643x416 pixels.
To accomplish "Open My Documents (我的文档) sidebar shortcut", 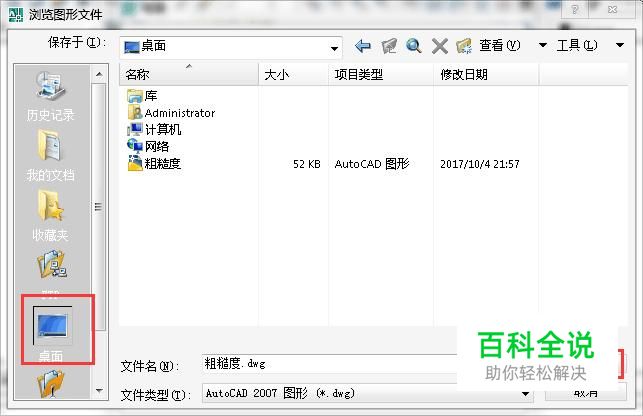I will tap(50, 156).
